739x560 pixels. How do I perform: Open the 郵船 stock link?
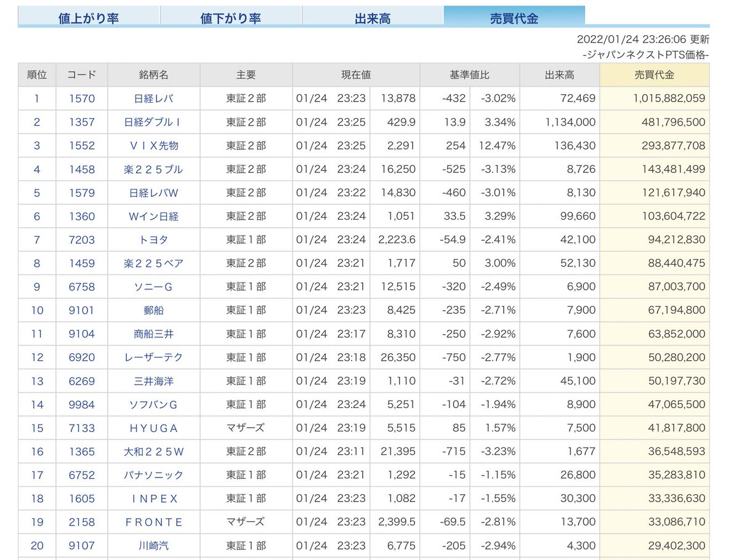pyautogui.click(x=153, y=310)
